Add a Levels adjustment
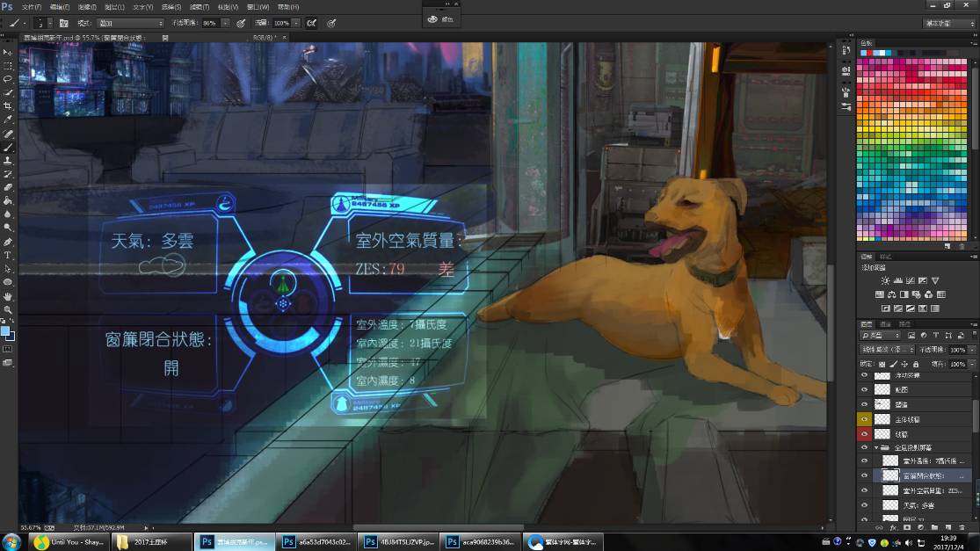The width and height of the screenshot is (980, 551). pos(897,280)
